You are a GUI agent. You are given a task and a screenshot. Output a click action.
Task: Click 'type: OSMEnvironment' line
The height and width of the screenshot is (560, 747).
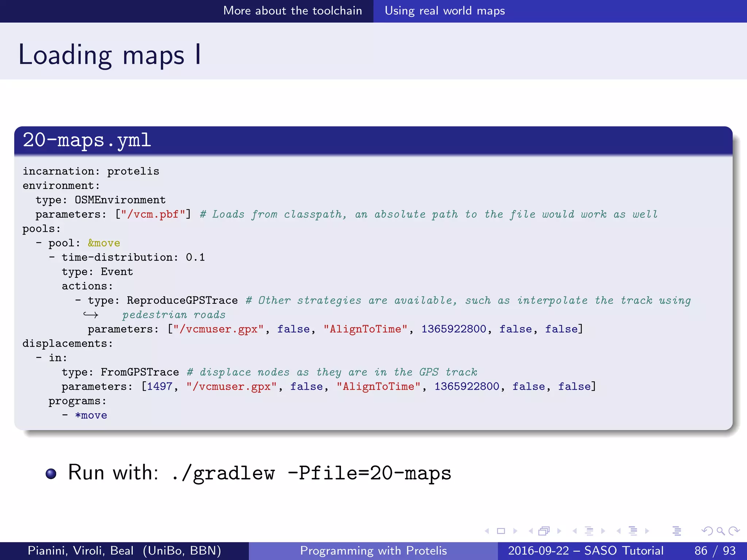click(100, 200)
